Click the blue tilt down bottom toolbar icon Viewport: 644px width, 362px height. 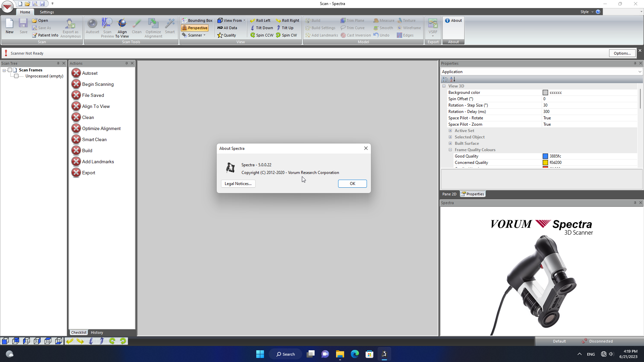click(x=91, y=341)
